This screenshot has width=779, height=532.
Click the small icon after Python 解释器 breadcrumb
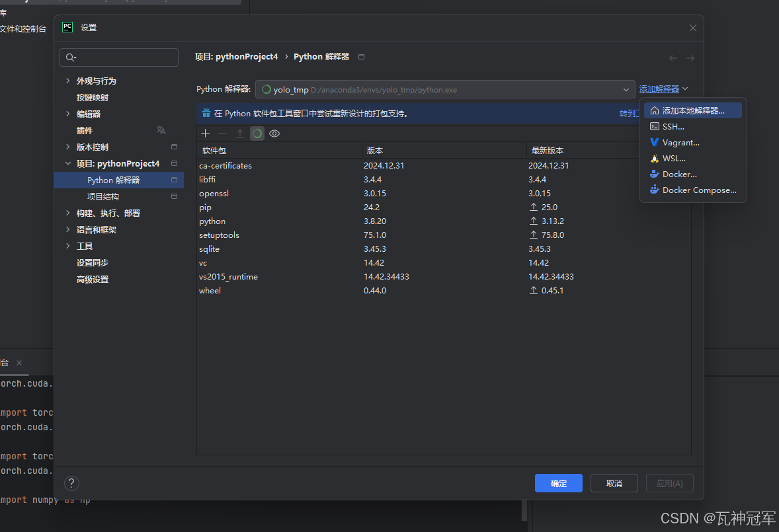tap(361, 57)
